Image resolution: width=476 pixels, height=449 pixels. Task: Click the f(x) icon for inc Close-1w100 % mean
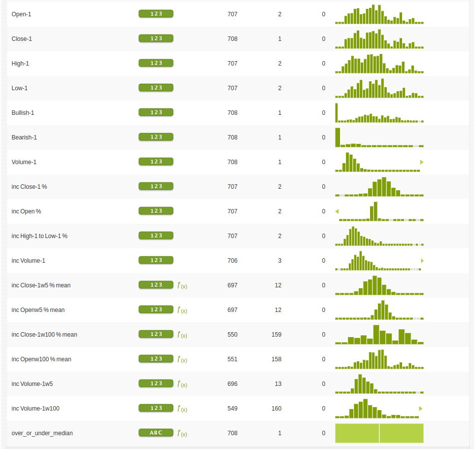click(x=182, y=335)
